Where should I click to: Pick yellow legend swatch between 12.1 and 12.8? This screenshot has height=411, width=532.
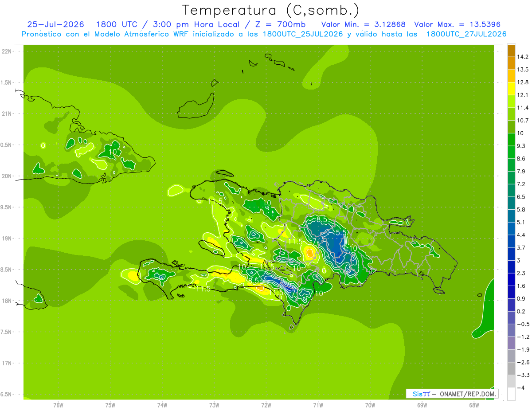(x=511, y=89)
